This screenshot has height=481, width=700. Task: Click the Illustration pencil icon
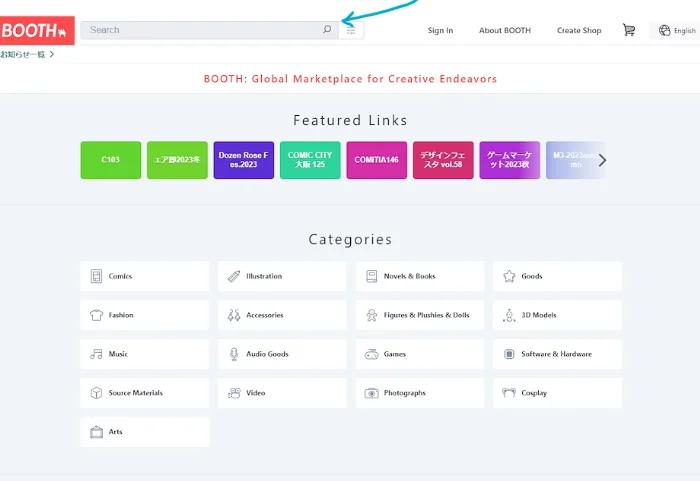click(234, 276)
